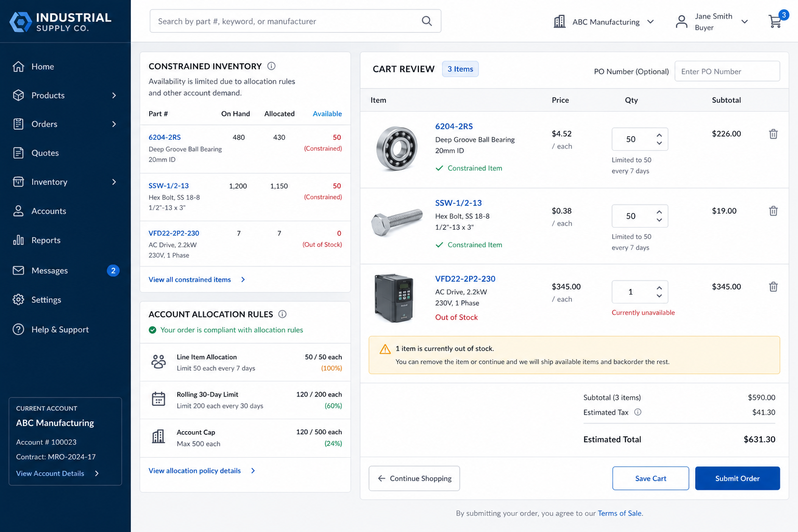Click the Line Item Allocation people icon
This screenshot has width=798, height=532.
click(x=158, y=362)
